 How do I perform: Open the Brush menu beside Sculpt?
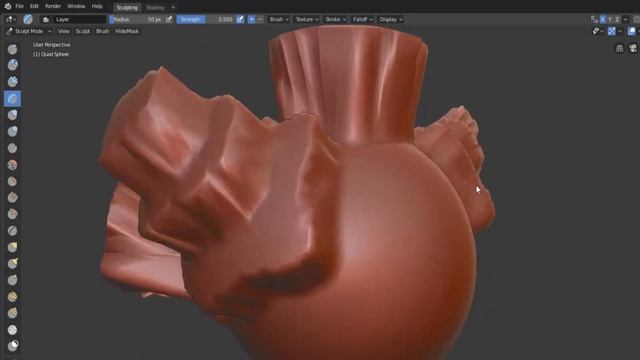coord(102,31)
